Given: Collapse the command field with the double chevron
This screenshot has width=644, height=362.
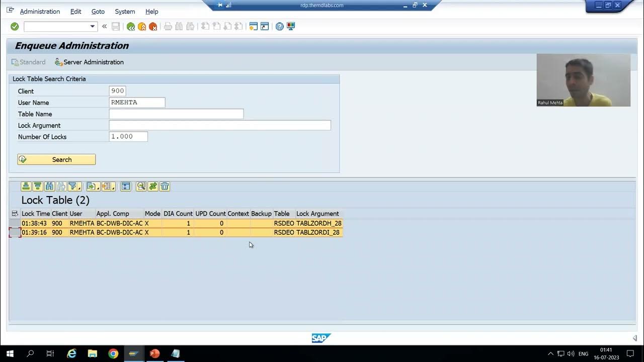Looking at the screenshot, I should coord(104,26).
